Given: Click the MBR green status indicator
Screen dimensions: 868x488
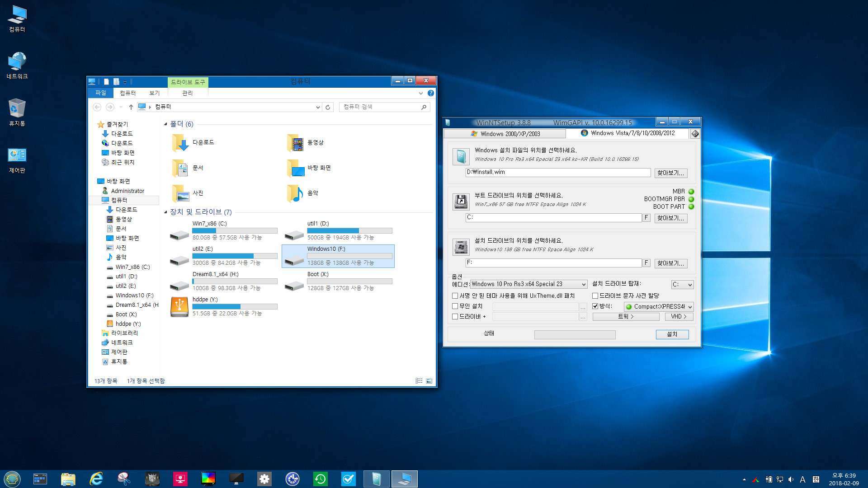Looking at the screenshot, I should [691, 192].
